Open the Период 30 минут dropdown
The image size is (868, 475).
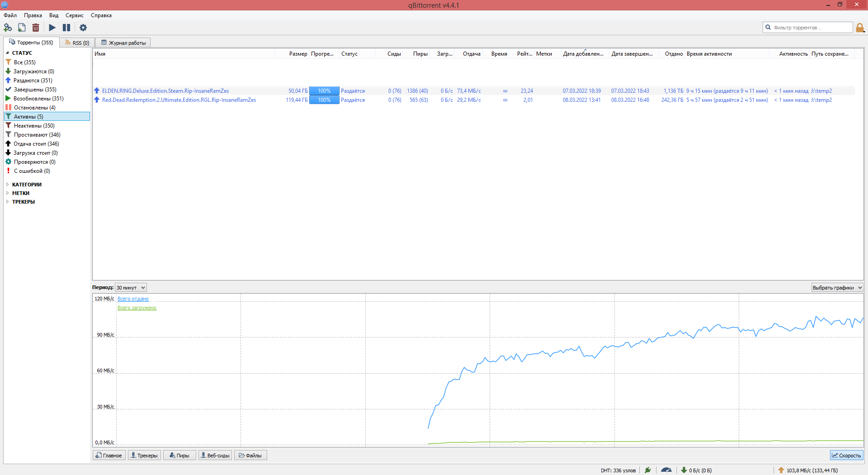coord(131,288)
